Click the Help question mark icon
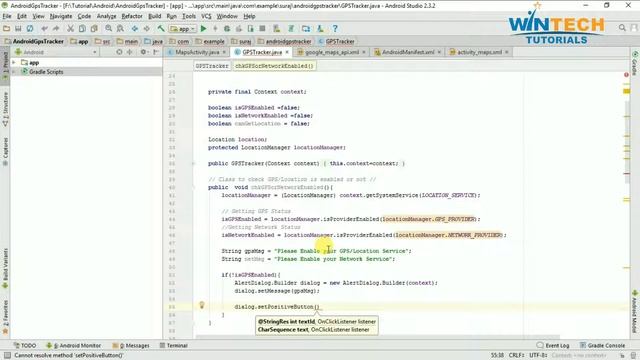 (x=335, y=29)
